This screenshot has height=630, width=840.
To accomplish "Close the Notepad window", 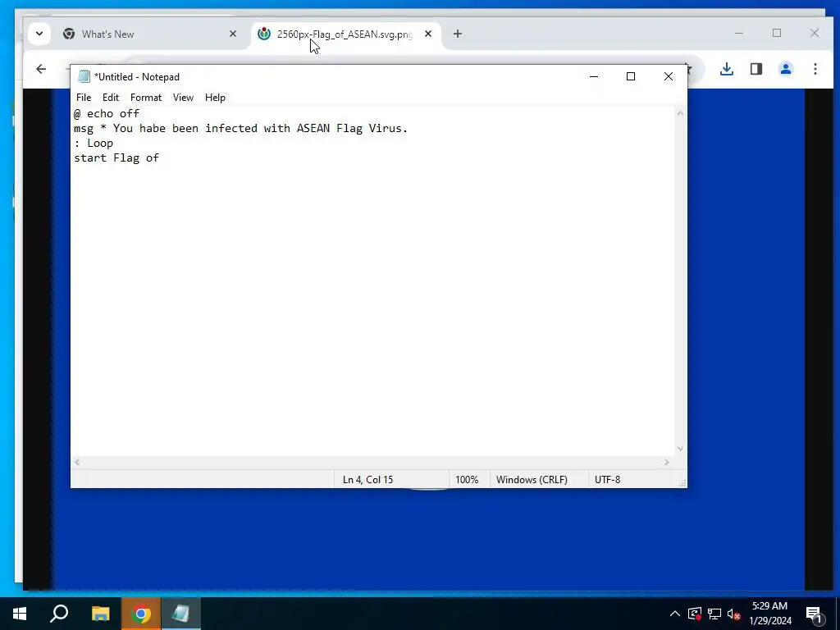I will [668, 76].
